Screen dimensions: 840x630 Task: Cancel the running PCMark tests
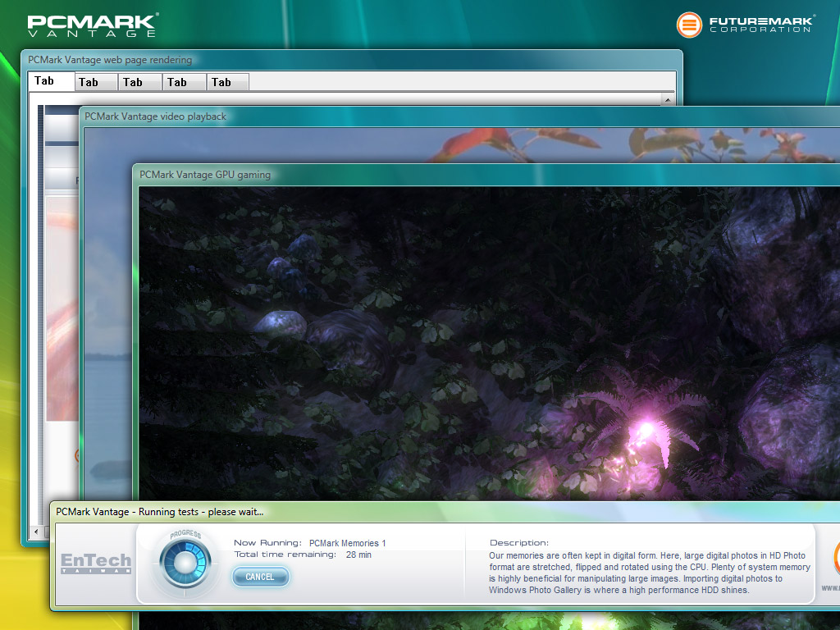(260, 577)
